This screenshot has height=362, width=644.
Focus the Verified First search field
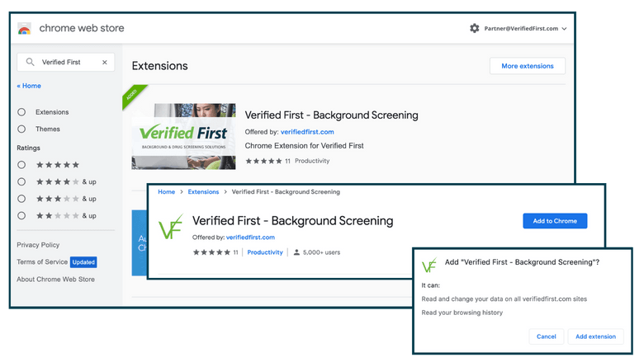(x=66, y=63)
